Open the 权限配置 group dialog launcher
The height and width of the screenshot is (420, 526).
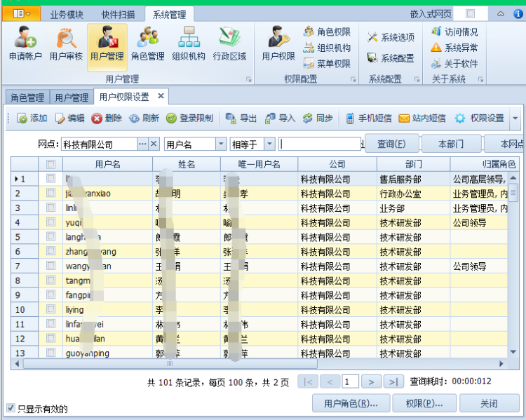353,79
